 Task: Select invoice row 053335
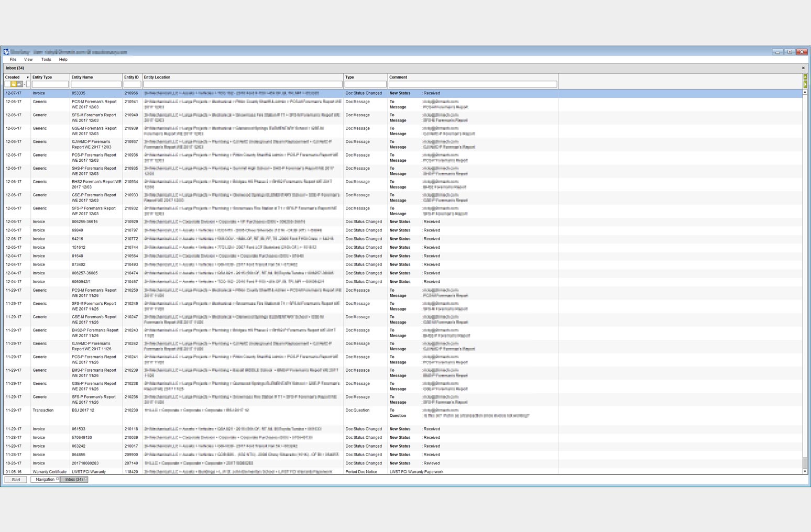pos(403,93)
